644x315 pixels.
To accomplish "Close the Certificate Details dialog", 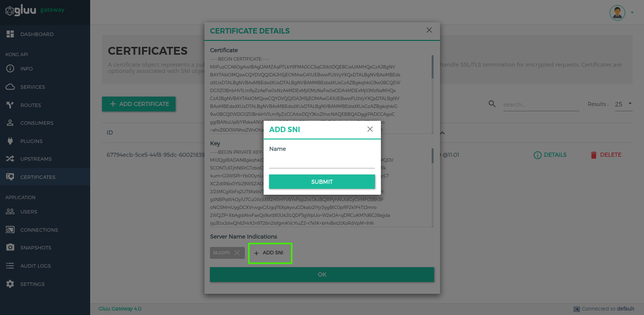I will 429,30.
